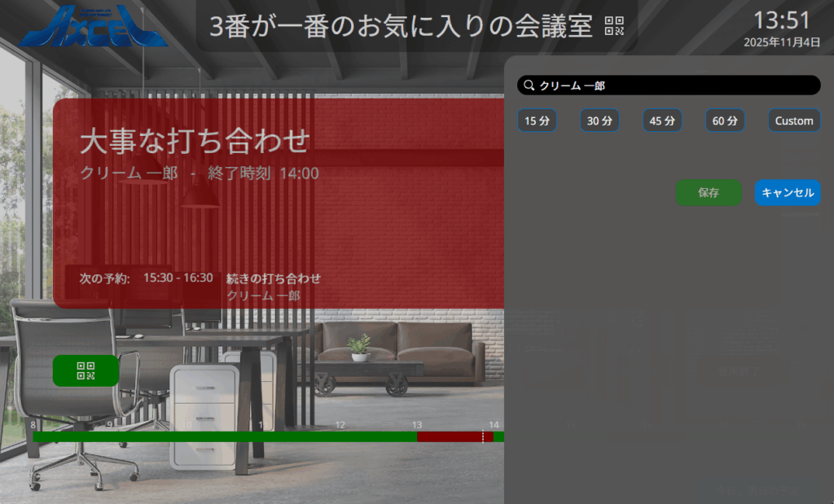Open the Custom duration option
This screenshot has width=834, height=504.
794,121
